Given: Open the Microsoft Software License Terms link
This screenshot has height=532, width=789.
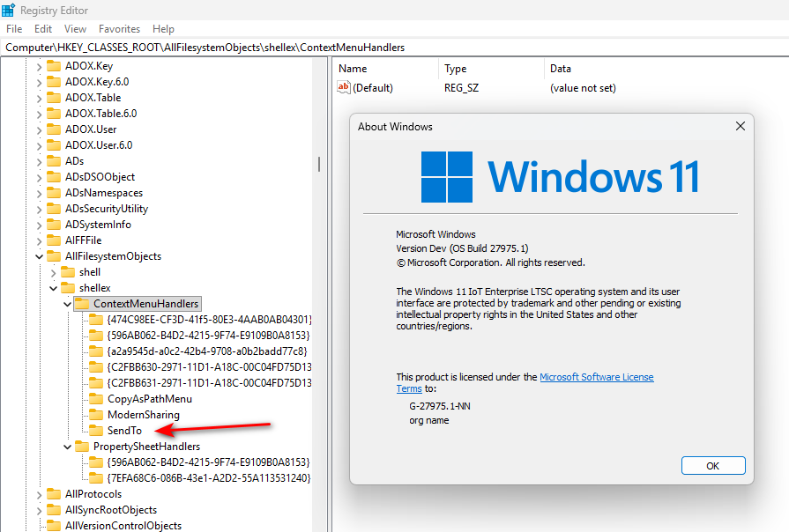Looking at the screenshot, I should pyautogui.click(x=596, y=377).
